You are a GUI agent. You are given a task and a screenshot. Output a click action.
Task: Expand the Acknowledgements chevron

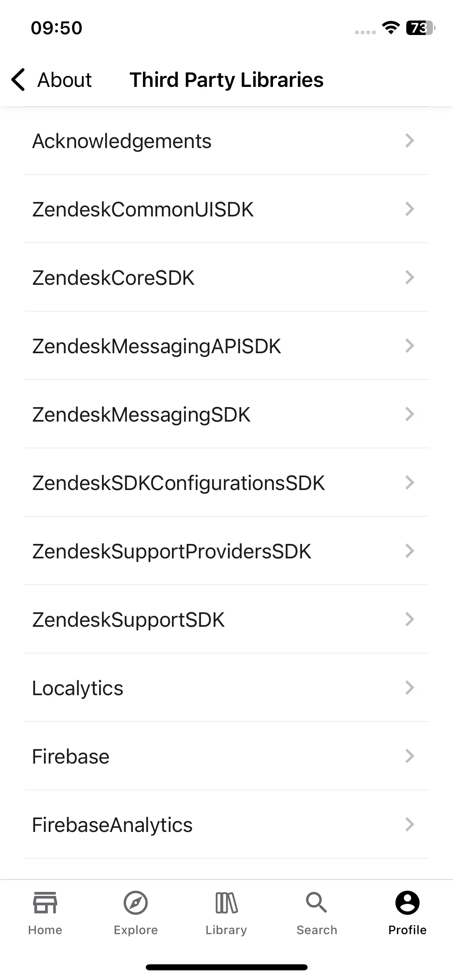click(410, 140)
